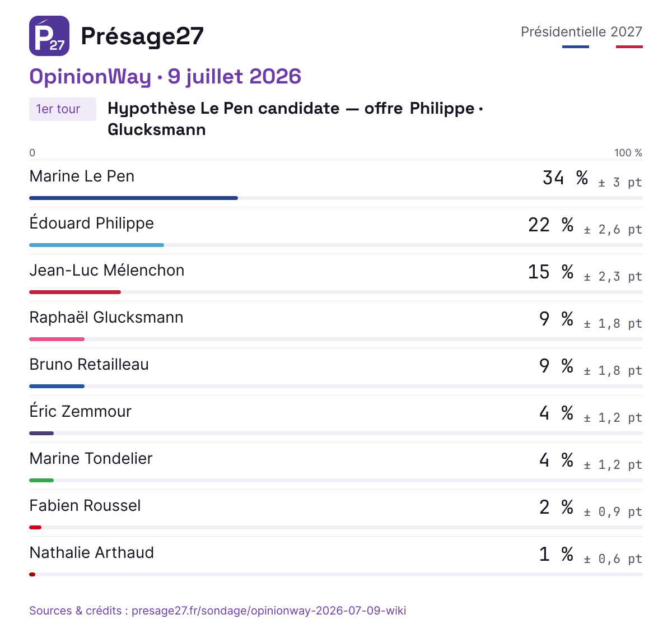Click the purple P27 logo icon

coord(49,36)
